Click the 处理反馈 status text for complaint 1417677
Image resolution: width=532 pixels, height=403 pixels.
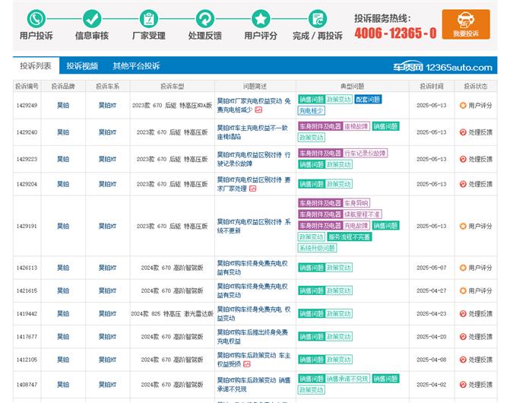480,336
